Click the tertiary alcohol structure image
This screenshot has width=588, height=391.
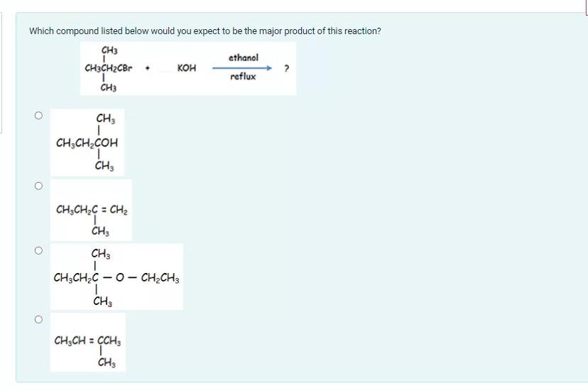click(87, 143)
